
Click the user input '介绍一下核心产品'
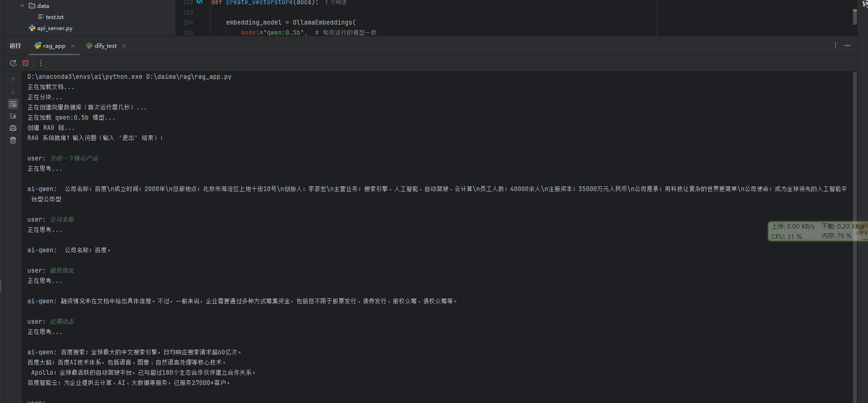(x=74, y=159)
